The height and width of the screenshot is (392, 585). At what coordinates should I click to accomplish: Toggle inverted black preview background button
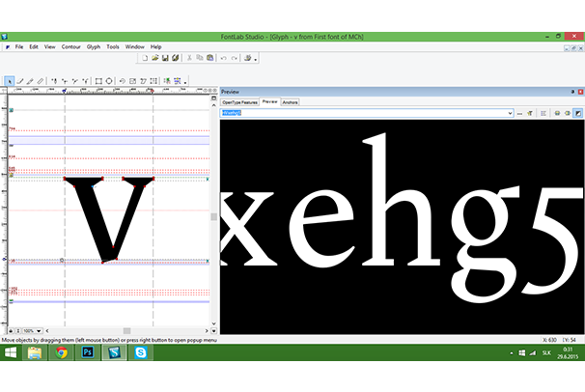pos(578,113)
